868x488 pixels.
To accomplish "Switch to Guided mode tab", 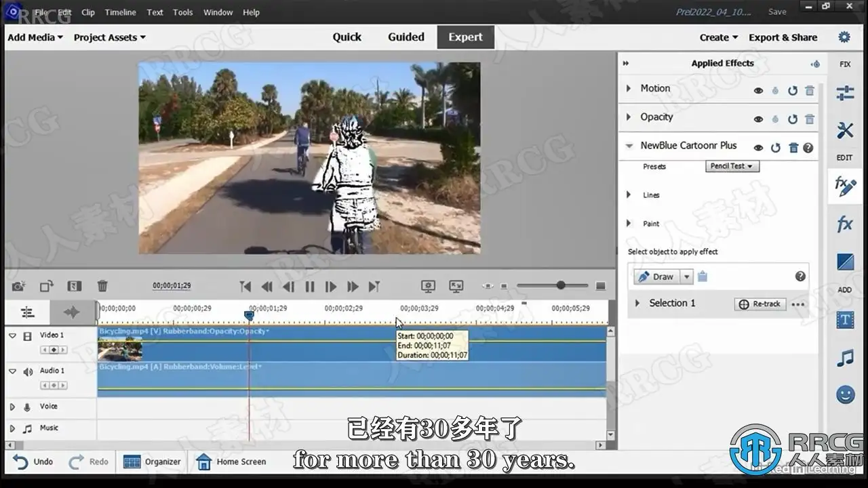I will pyautogui.click(x=406, y=37).
